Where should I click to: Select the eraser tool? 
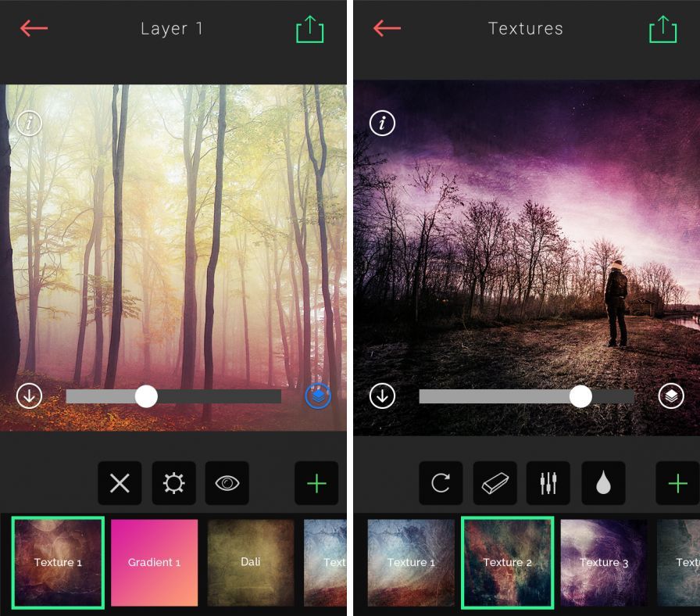click(x=495, y=483)
